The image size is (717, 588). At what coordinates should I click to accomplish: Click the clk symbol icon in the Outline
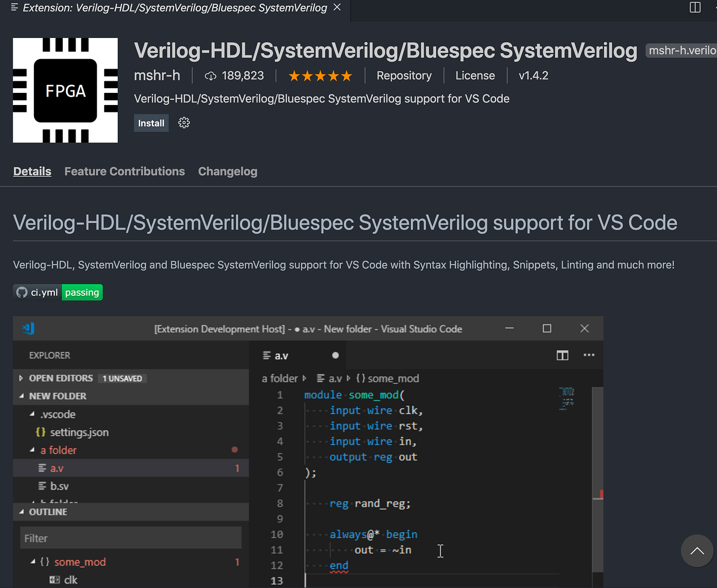coord(54,579)
